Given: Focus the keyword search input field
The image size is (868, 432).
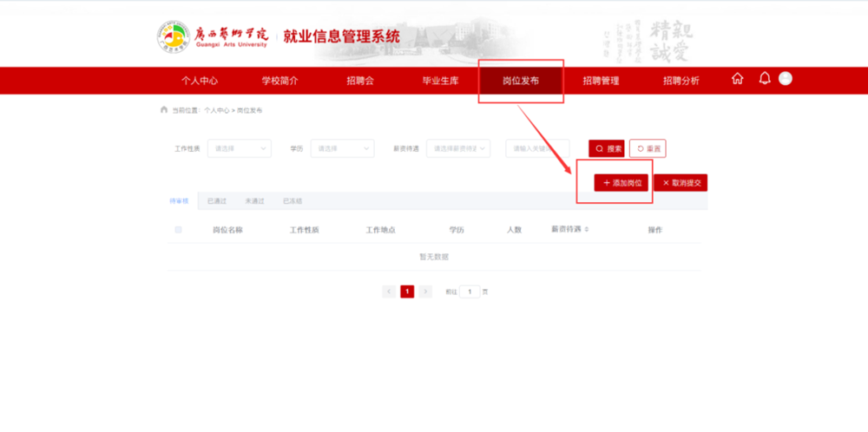Looking at the screenshot, I should point(537,148).
